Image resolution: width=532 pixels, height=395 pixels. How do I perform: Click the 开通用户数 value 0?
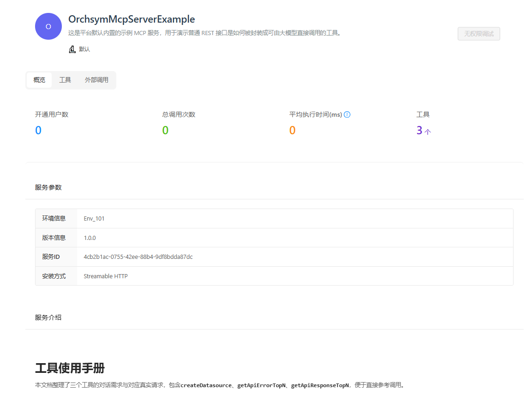tap(38, 131)
